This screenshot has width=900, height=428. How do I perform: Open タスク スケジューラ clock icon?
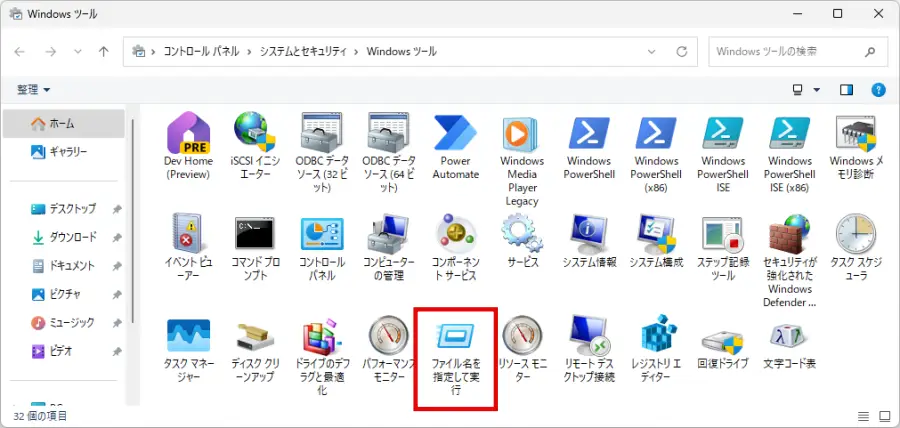(856, 234)
